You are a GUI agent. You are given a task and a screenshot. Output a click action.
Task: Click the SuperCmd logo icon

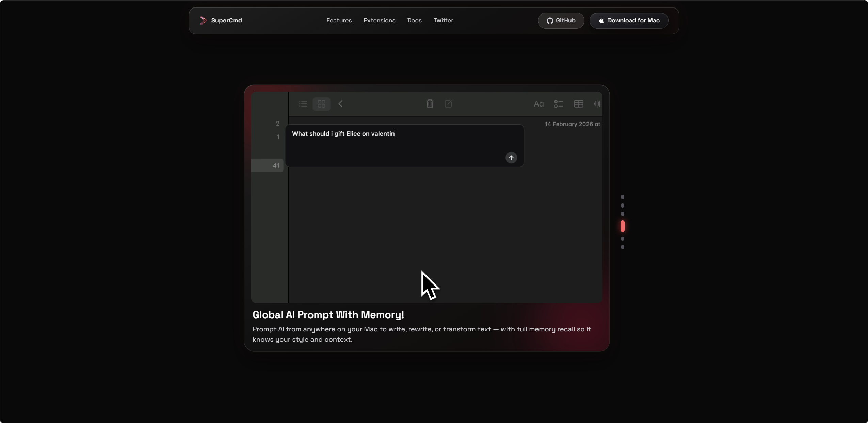click(x=203, y=20)
